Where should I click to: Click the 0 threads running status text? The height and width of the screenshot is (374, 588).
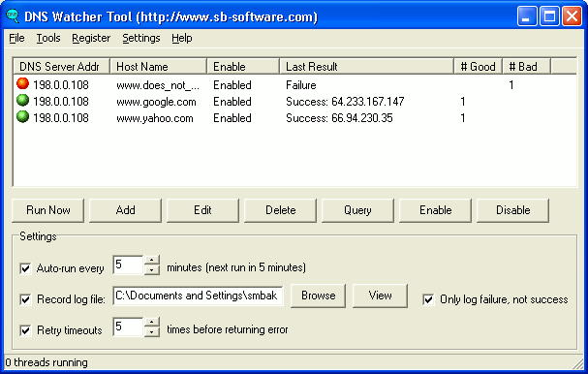coord(46,362)
